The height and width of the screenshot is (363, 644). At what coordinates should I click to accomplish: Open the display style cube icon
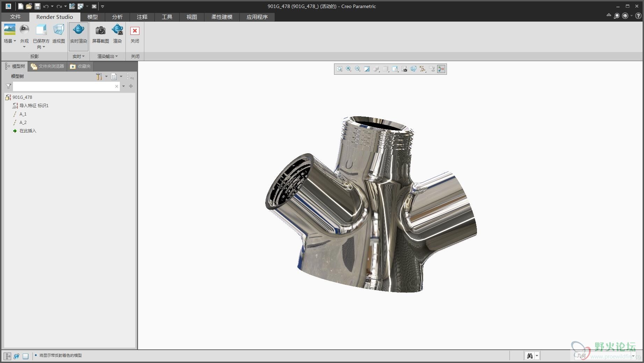(x=385, y=69)
